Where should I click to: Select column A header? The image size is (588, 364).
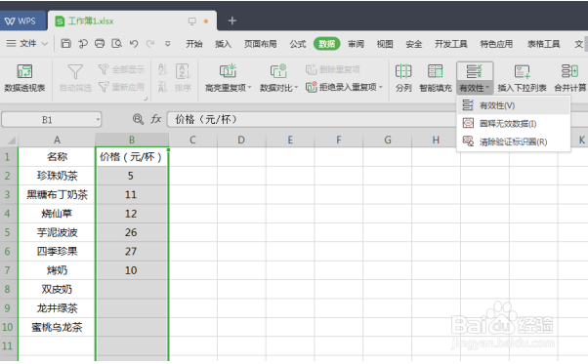tap(57, 141)
